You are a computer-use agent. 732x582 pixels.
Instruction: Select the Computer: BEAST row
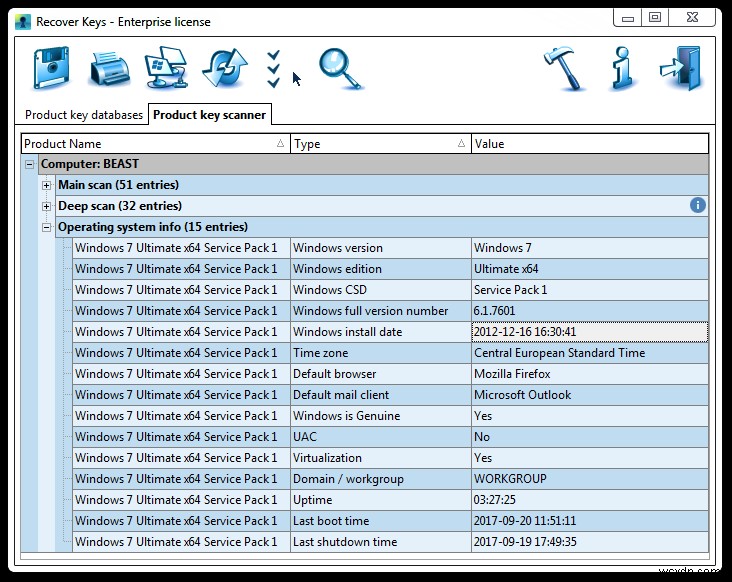pos(373,164)
